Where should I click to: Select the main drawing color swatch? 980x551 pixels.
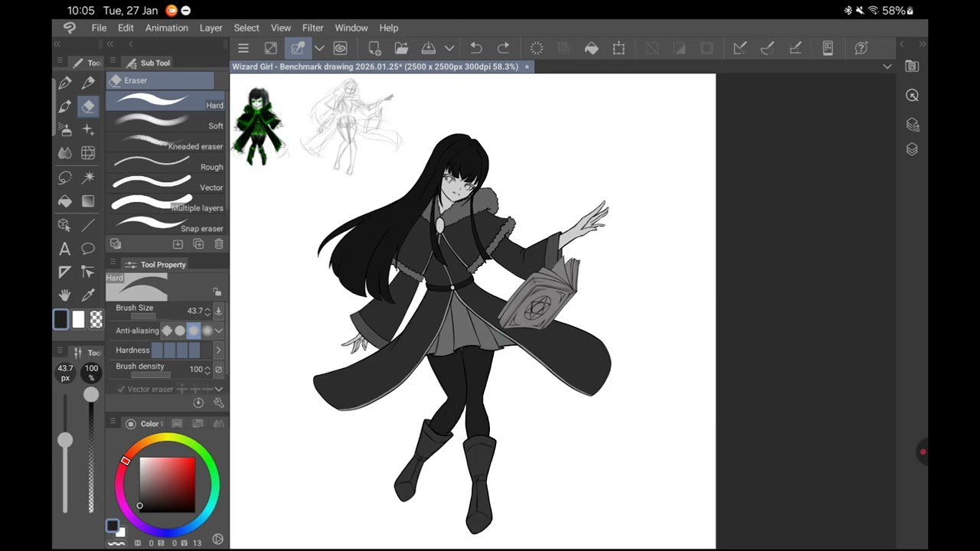60,319
